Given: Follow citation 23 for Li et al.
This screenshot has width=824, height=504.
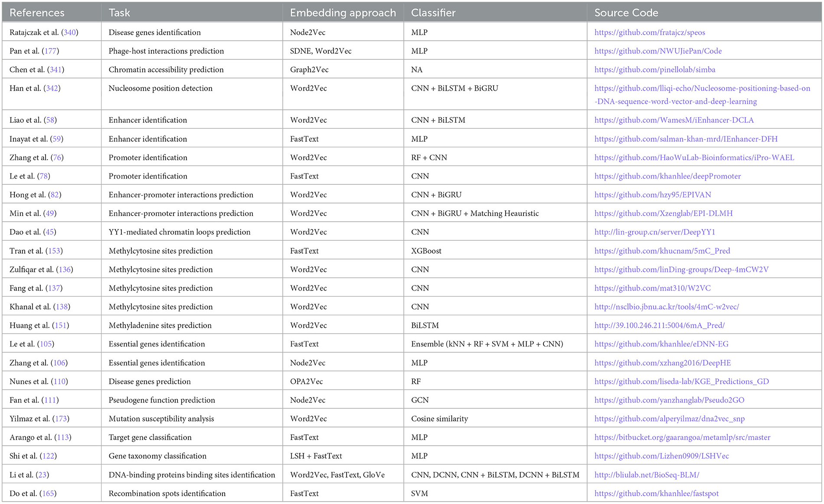Looking at the screenshot, I should tap(42, 475).
